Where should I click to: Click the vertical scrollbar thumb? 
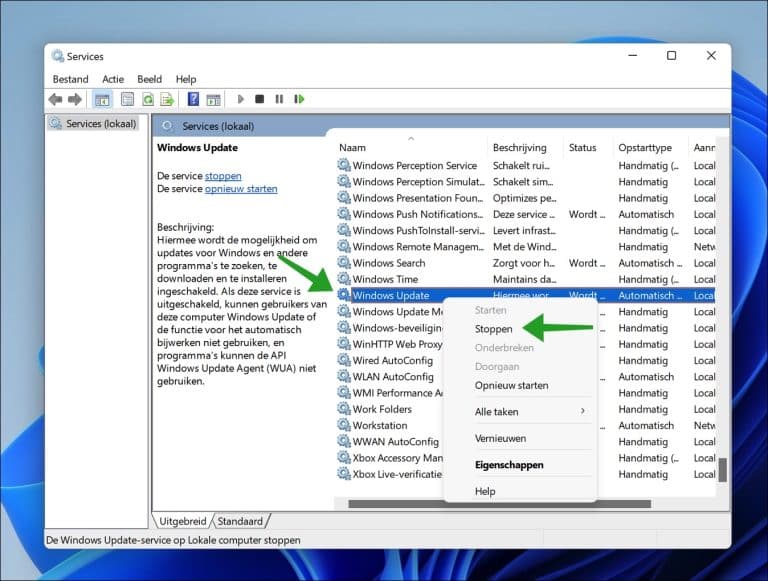click(x=722, y=470)
